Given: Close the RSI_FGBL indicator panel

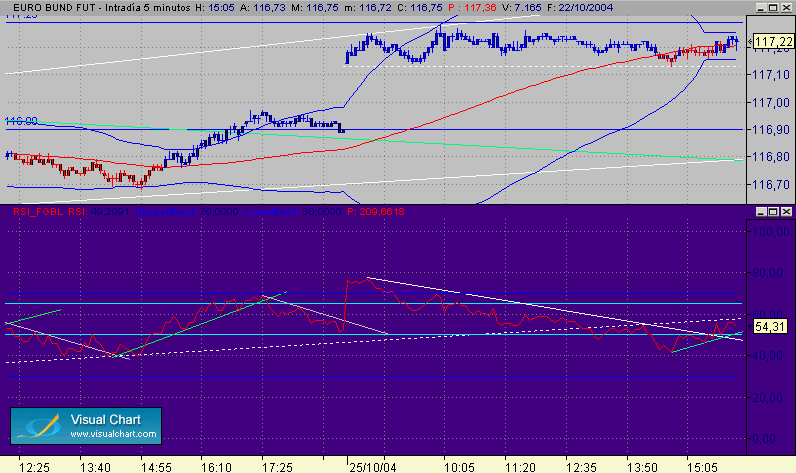Looking at the screenshot, I should point(786,212).
